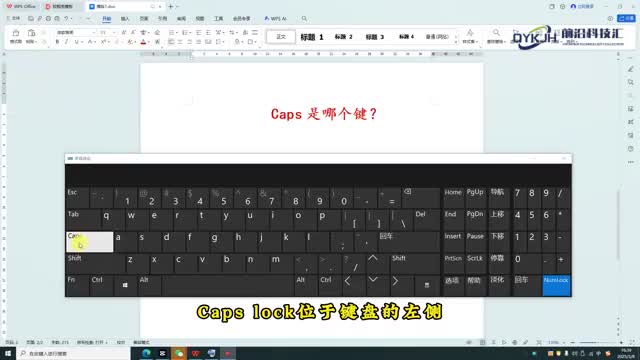Open the Windows Start menu
Screen dimensions: 640x360
[x=8, y=353]
